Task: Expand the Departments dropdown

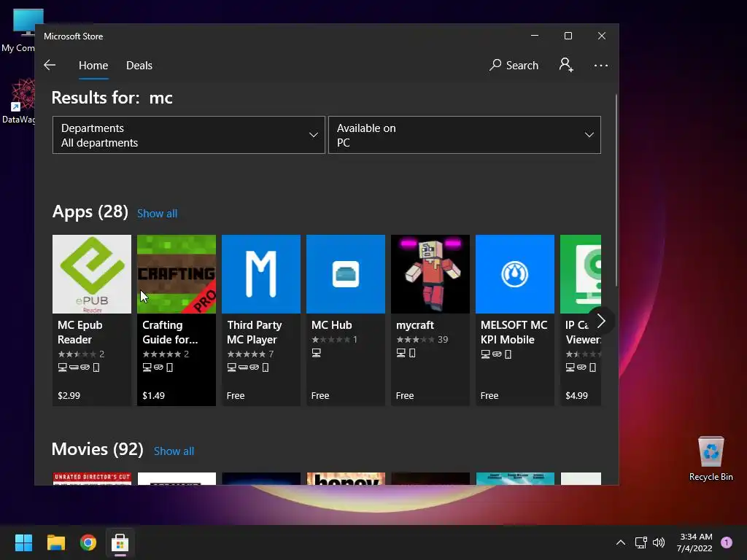Action: (189, 135)
